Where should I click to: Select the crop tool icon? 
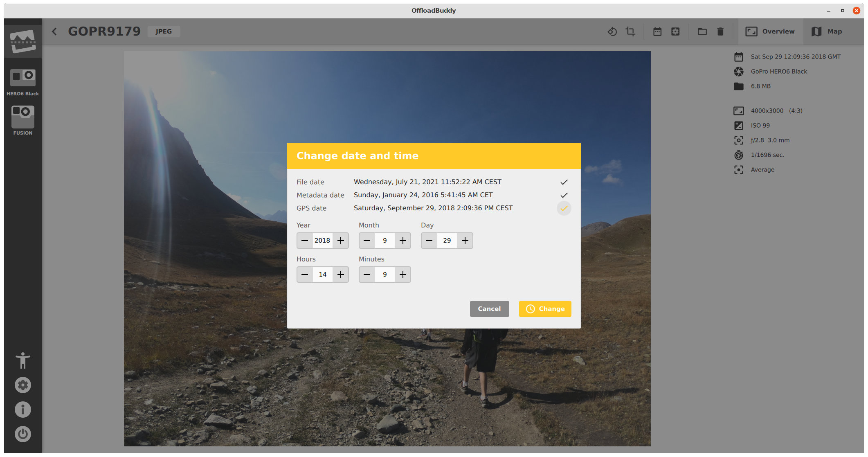click(x=630, y=32)
